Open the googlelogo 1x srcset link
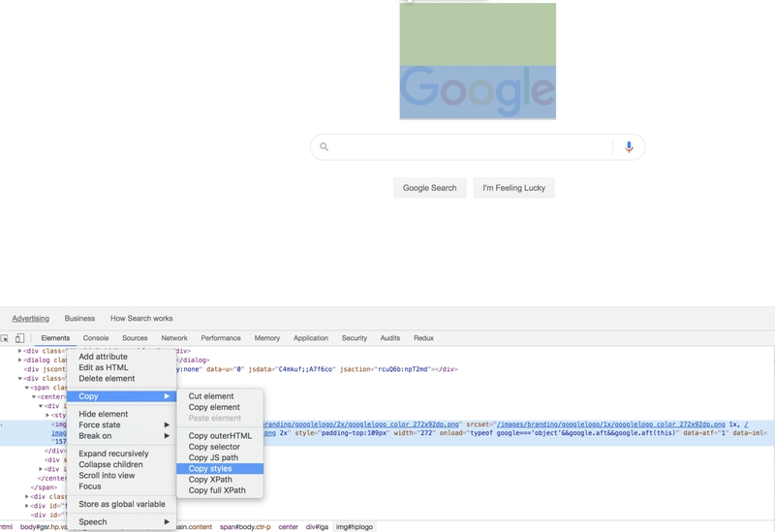 611,424
